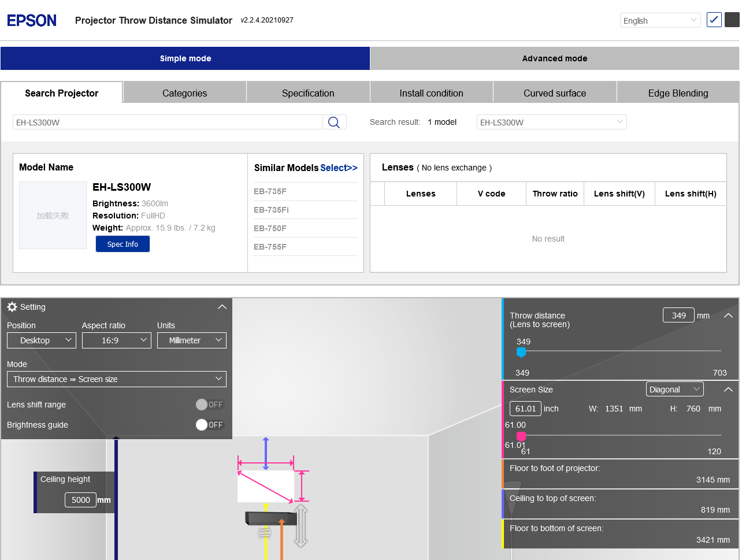Click the Ceiling height 5000 input
Screen dimensions: 742x560
(x=80, y=500)
